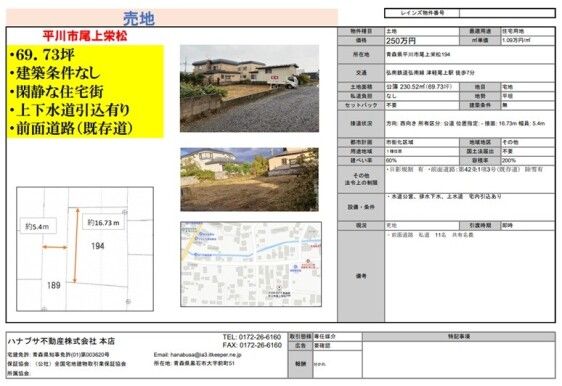Click the '約5.4m' road width label
Image resolution: width=562 pixels, height=386 pixels.
click(x=37, y=227)
